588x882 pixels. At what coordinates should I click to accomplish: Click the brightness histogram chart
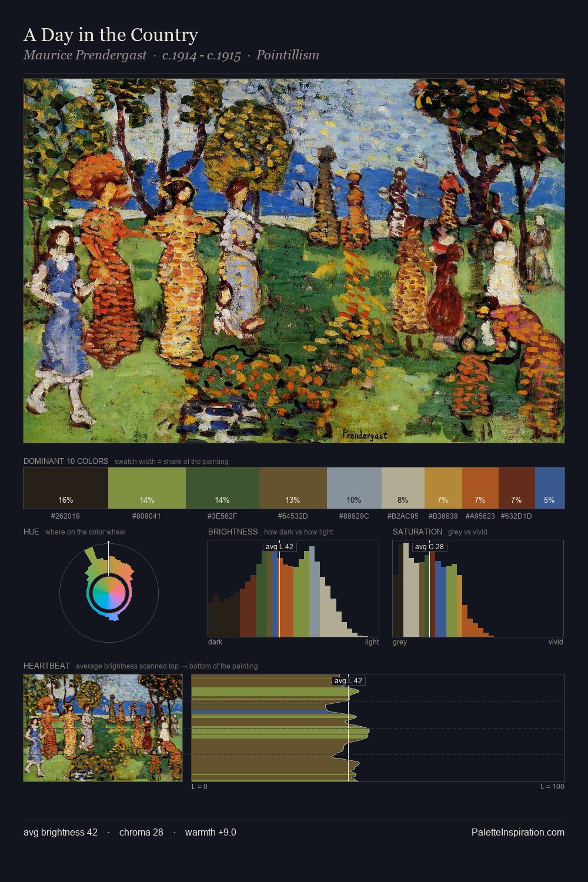click(293, 589)
